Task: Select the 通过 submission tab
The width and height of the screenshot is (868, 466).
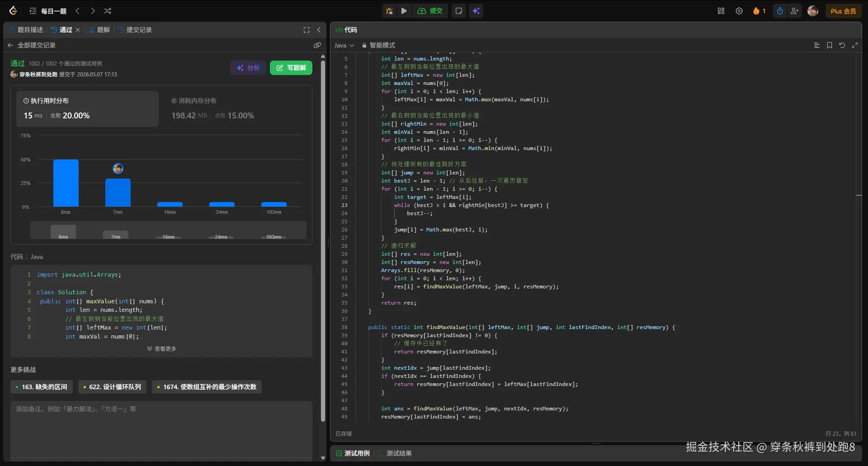Action: click(x=62, y=30)
